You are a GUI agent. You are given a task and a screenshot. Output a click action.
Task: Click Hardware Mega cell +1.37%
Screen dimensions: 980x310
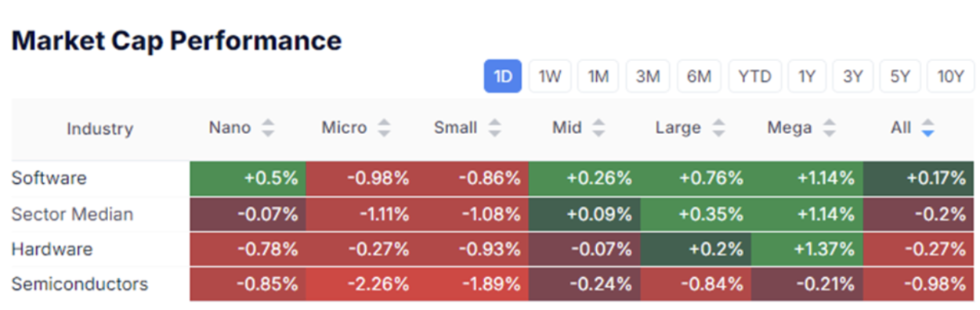[x=807, y=250]
